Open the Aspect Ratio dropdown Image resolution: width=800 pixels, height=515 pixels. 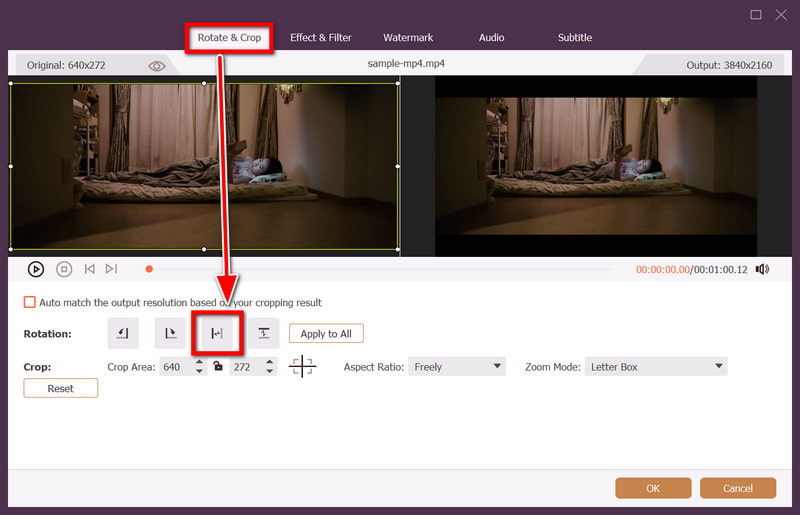click(458, 367)
